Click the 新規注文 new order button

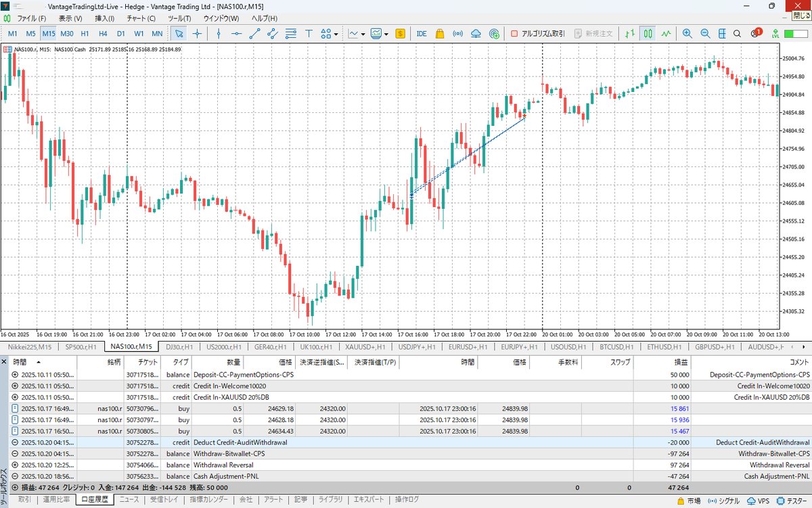594,33
